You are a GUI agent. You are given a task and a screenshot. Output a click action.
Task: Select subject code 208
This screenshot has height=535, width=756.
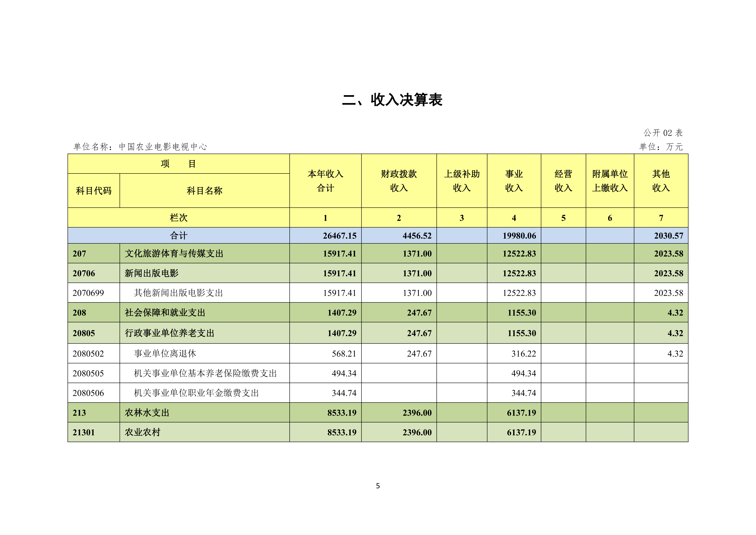[x=79, y=313]
